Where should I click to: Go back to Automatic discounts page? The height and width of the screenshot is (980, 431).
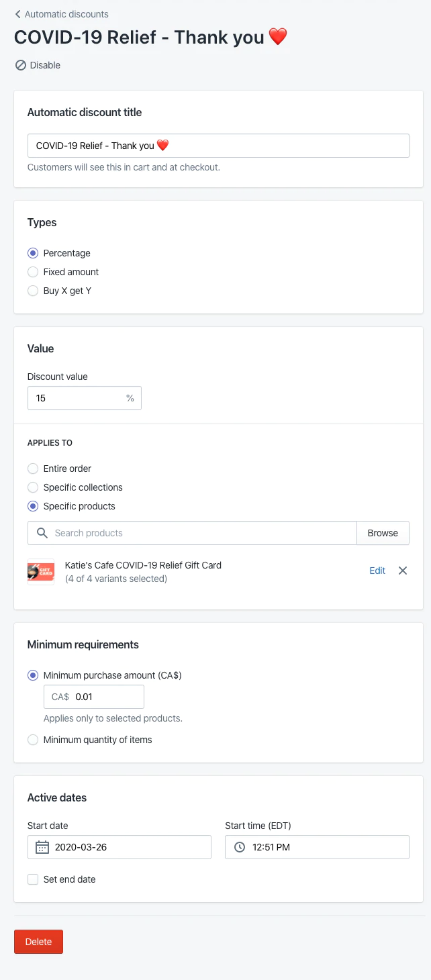click(66, 14)
